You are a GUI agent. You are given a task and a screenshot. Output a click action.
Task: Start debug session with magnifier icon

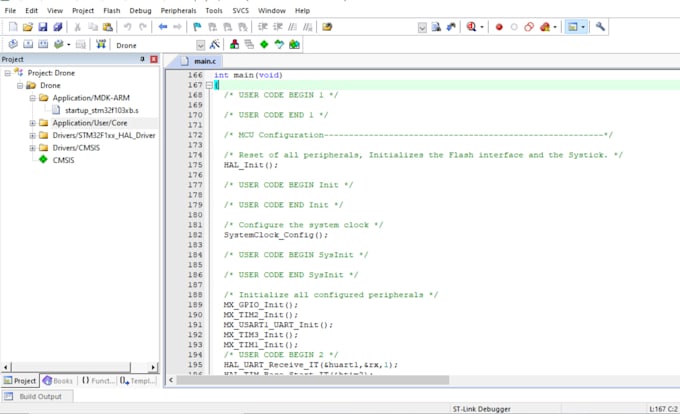471,27
